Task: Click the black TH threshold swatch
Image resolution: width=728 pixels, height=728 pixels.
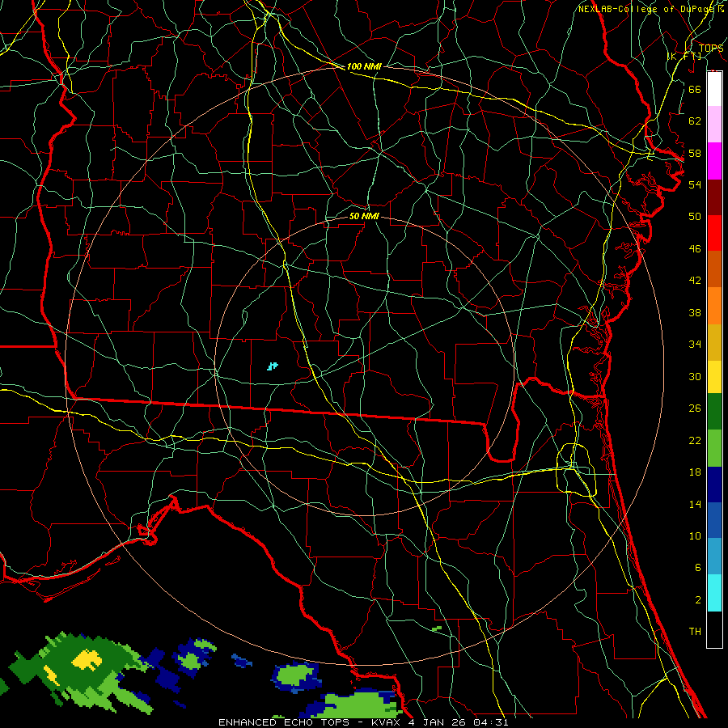Action: 714,629
